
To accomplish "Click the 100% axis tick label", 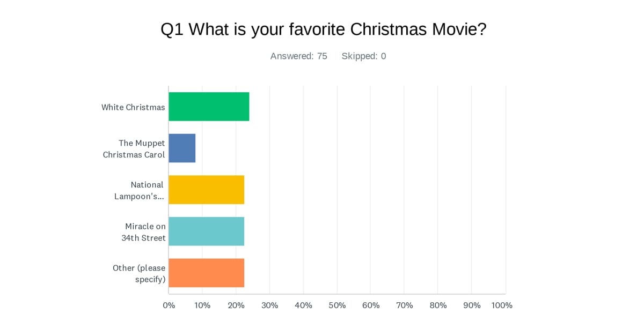I will [x=502, y=305].
